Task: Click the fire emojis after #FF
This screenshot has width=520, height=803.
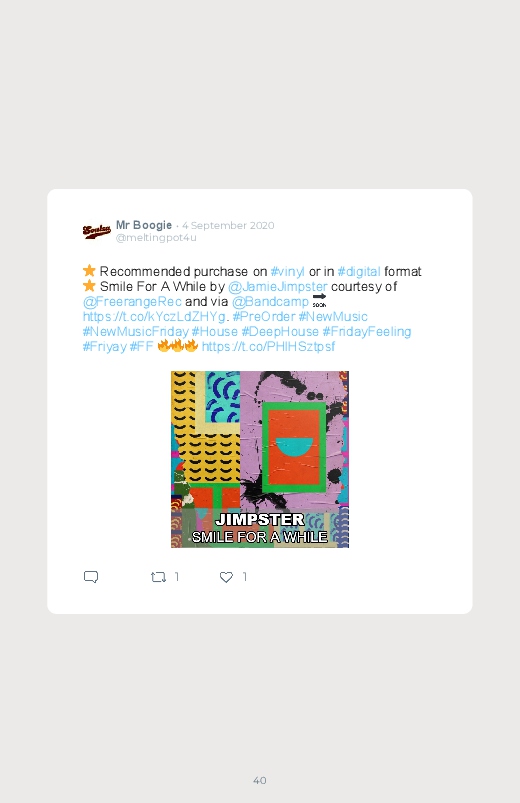Action: [x=177, y=346]
